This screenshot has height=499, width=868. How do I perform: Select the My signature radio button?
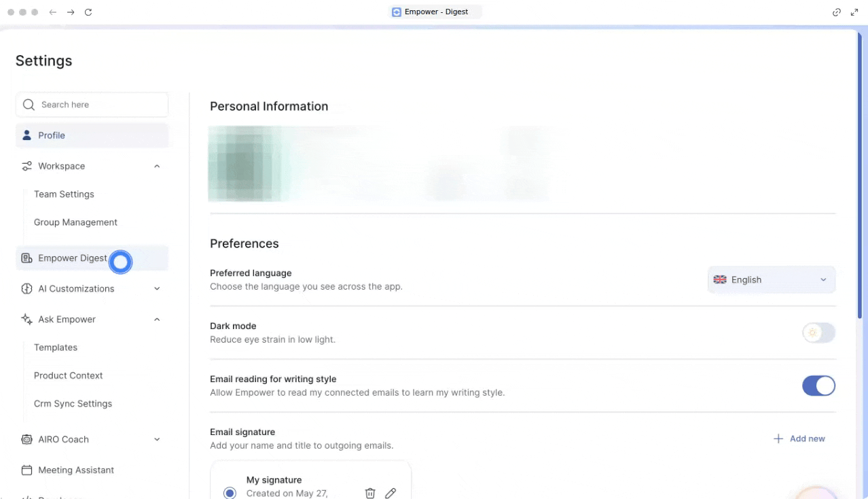pos(230,493)
